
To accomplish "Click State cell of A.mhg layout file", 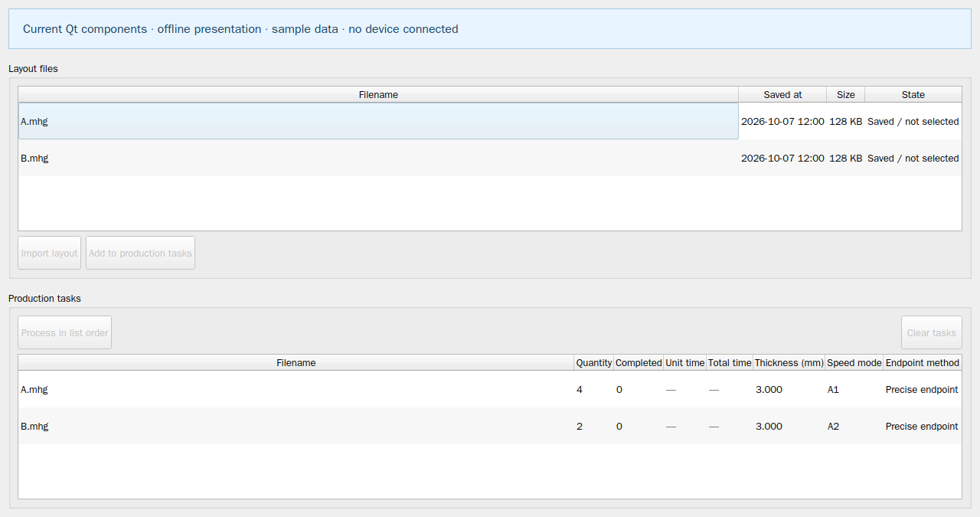I will pyautogui.click(x=913, y=121).
